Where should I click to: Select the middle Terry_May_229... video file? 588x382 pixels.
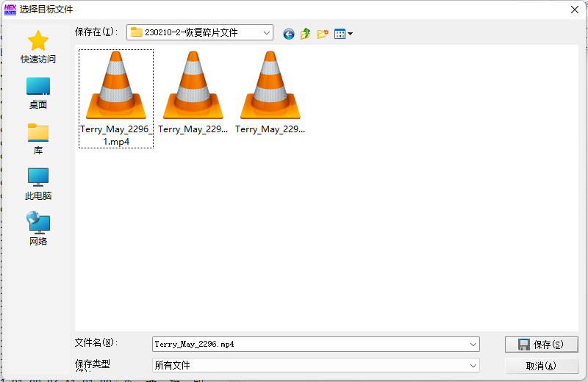click(193, 93)
